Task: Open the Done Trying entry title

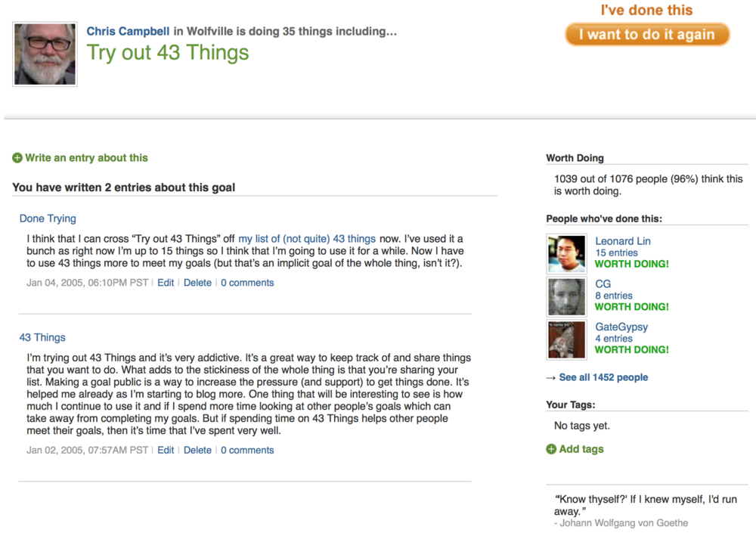Action: pyautogui.click(x=48, y=218)
